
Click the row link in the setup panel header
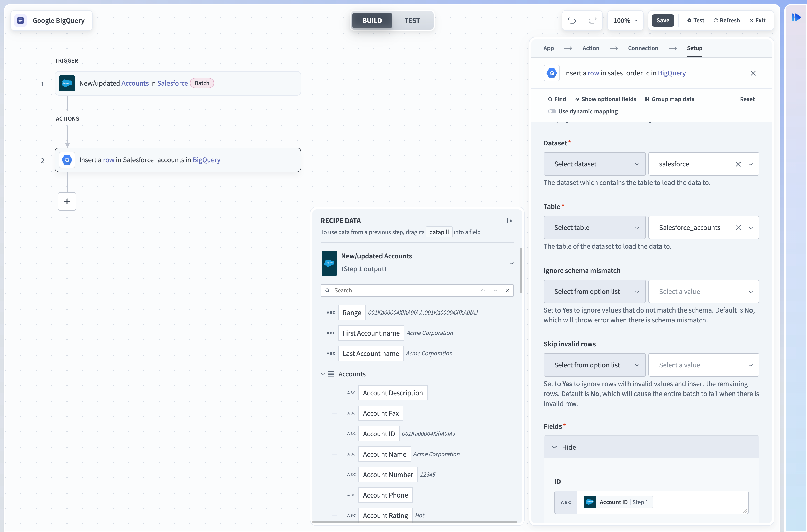(593, 73)
